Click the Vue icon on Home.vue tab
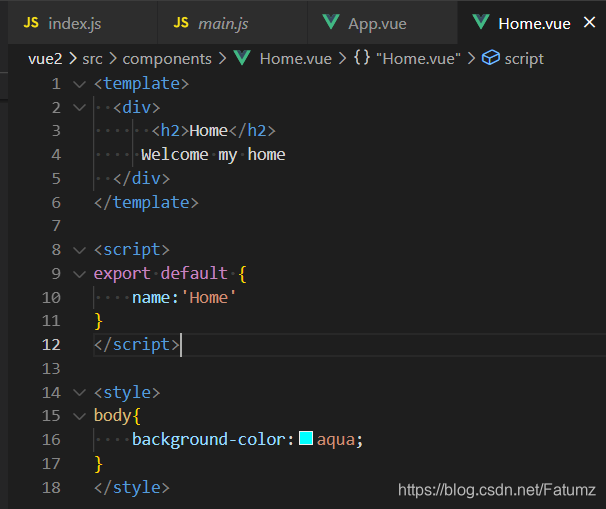Screen dimensions: 606x509 481,22
